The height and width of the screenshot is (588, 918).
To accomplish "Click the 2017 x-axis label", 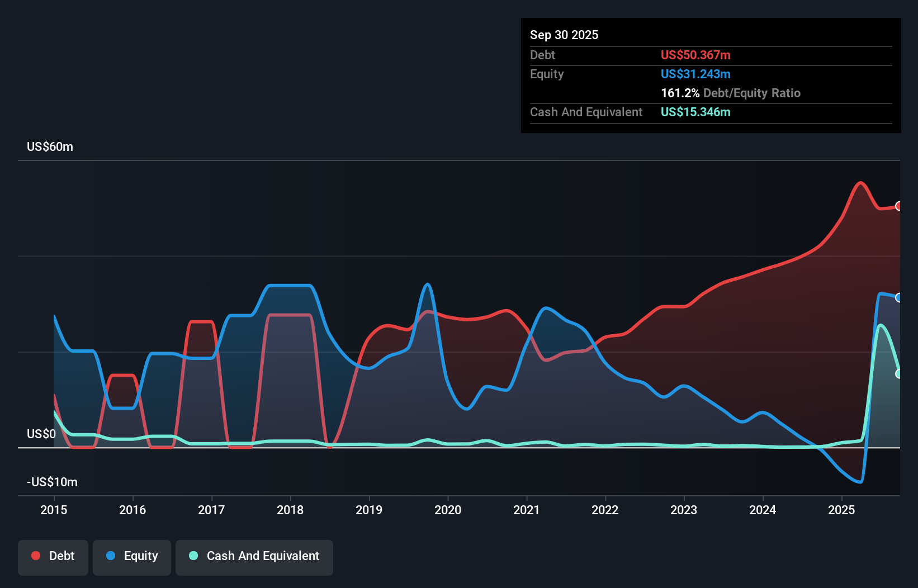I will pos(211,510).
